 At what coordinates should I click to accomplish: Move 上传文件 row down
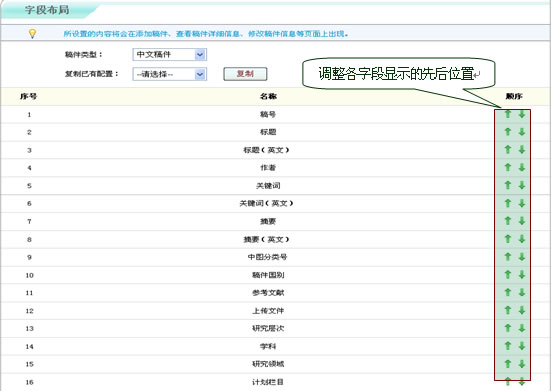coord(522,310)
